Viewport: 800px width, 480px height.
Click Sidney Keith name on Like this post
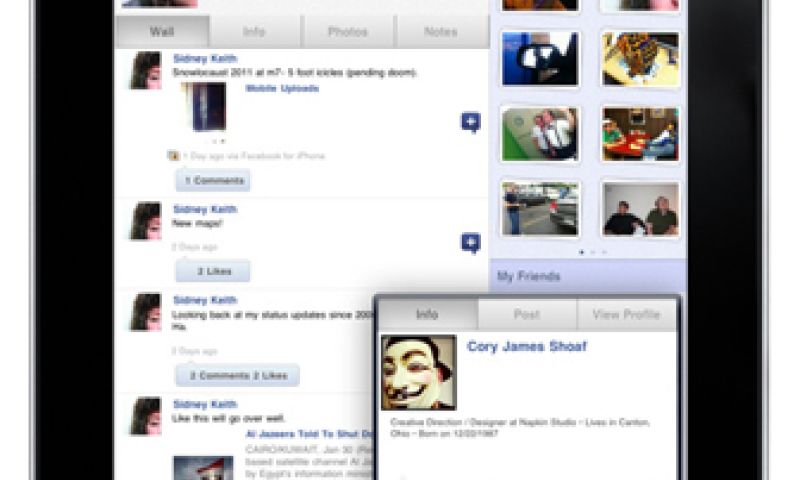point(205,405)
